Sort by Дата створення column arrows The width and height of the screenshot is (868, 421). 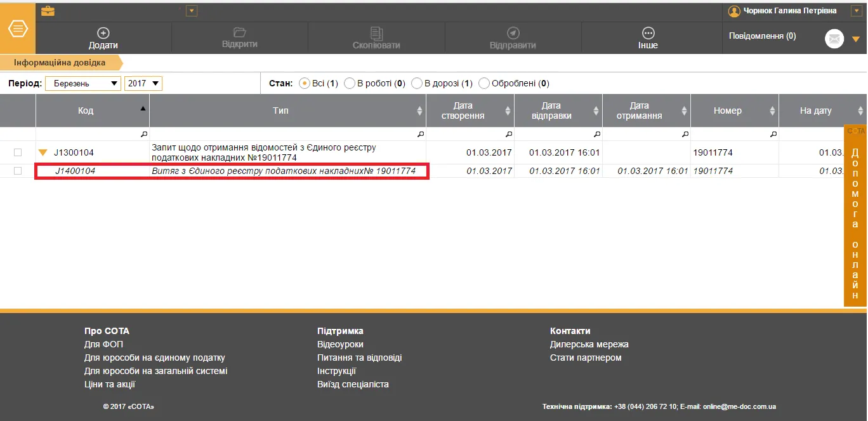(508, 110)
